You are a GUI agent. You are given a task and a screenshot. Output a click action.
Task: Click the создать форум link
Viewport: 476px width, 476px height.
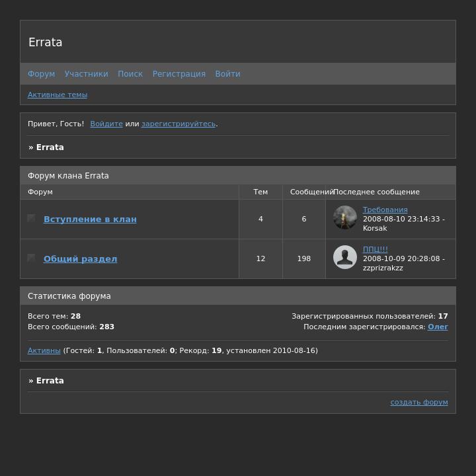419,402
